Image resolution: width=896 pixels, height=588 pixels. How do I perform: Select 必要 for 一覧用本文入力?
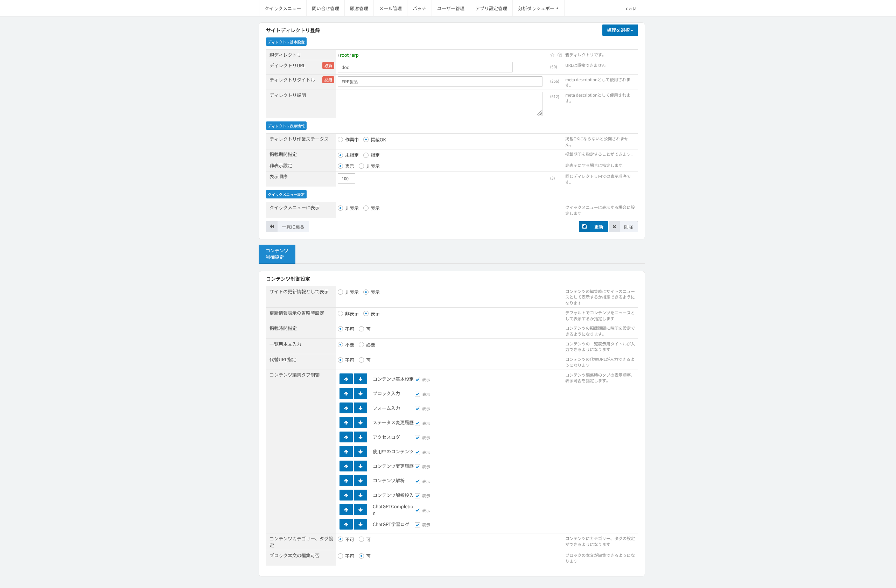362,344
